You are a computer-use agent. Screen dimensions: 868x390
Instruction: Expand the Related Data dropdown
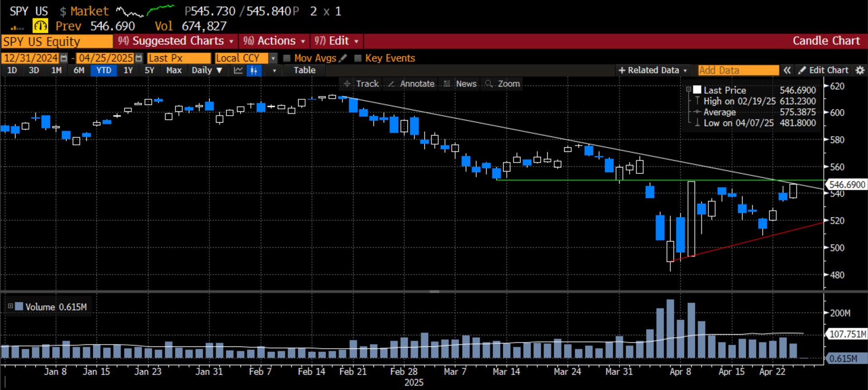pyautogui.click(x=685, y=71)
